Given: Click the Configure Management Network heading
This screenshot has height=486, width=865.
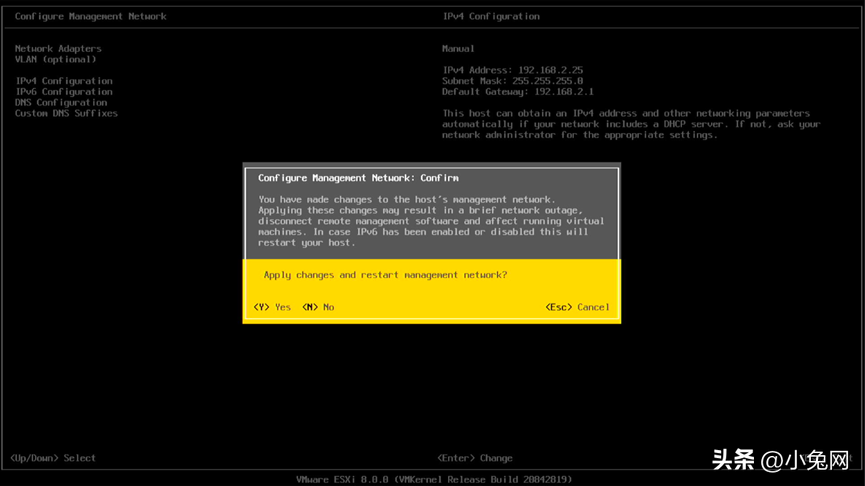Looking at the screenshot, I should click(90, 17).
